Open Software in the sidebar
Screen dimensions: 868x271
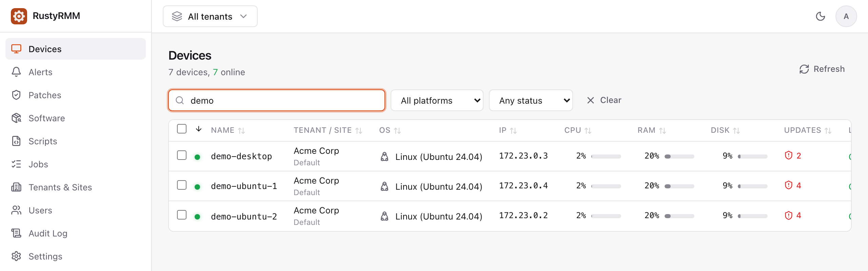[76, 118]
